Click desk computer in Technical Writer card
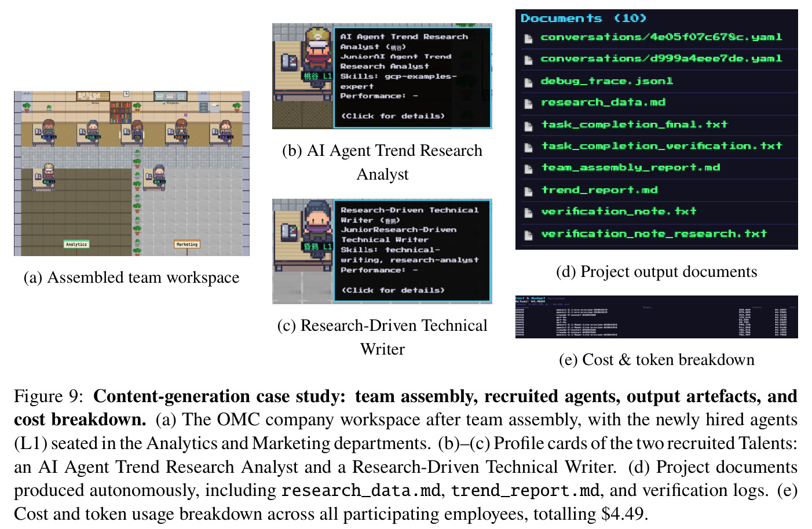The width and height of the screenshot is (812, 529). click(289, 232)
